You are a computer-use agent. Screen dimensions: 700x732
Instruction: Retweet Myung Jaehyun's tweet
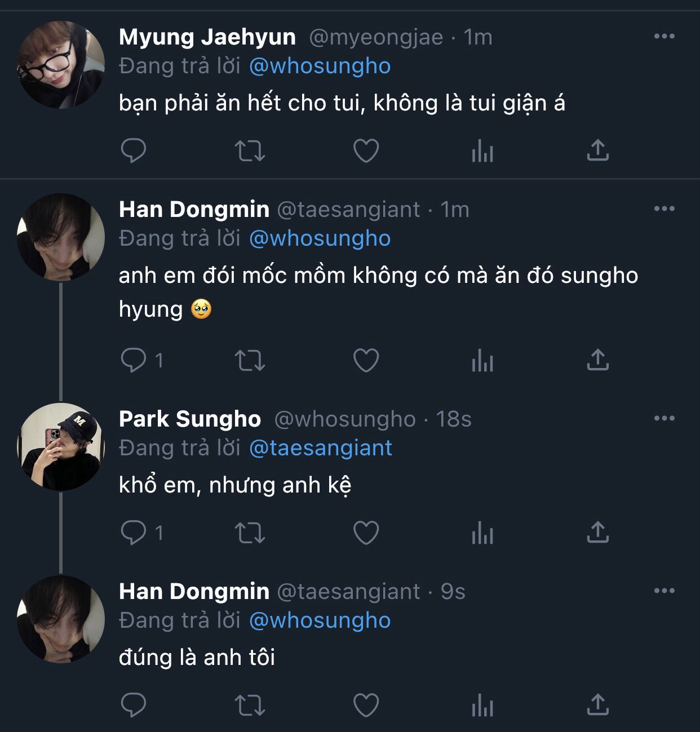250,150
